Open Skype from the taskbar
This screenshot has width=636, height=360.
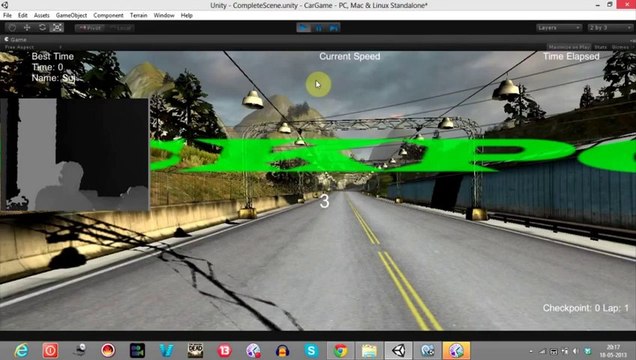click(311, 350)
